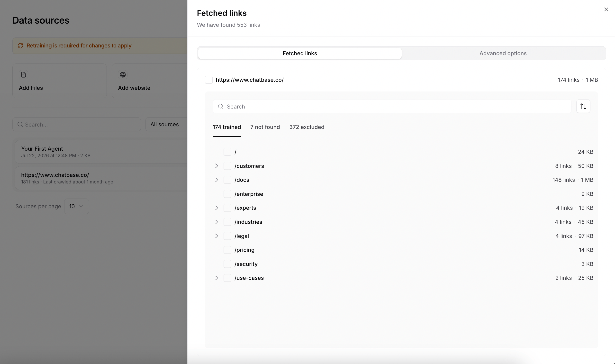Switch to the Fetched links tab
This screenshot has height=364, width=615.
300,53
